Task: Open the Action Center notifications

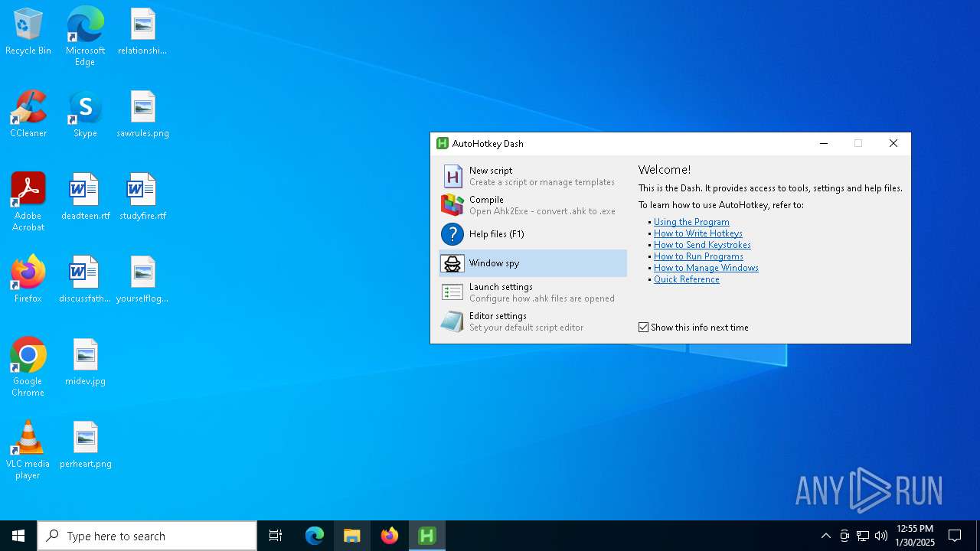Action: (955, 536)
